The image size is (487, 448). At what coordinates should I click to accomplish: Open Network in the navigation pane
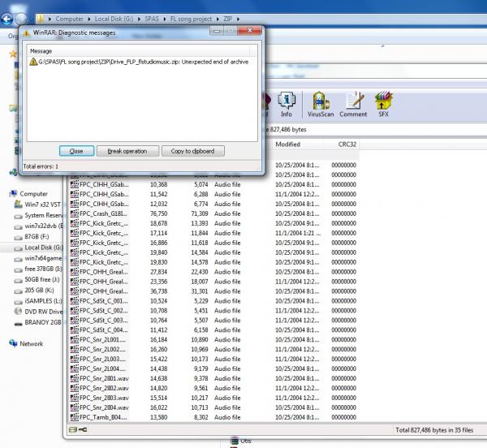click(31, 343)
